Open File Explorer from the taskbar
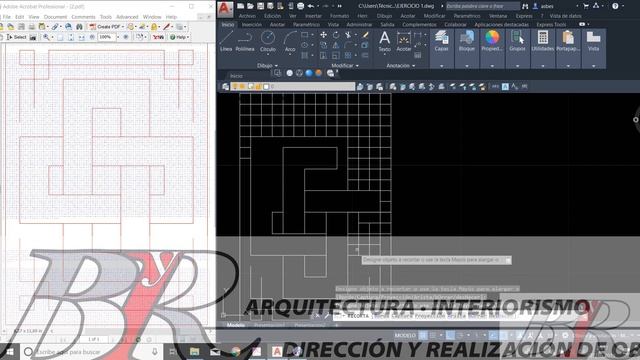This screenshot has width=640, height=360. 195,351
